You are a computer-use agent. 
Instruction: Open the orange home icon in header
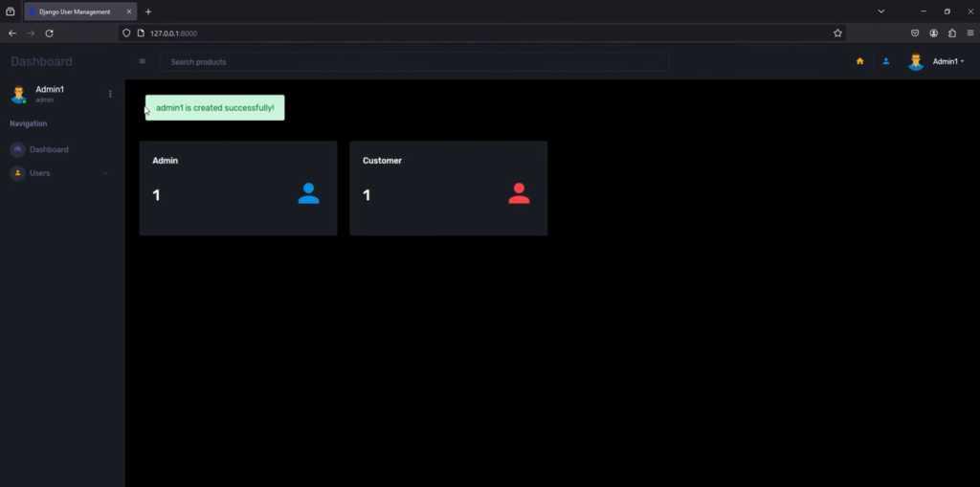[x=860, y=61]
